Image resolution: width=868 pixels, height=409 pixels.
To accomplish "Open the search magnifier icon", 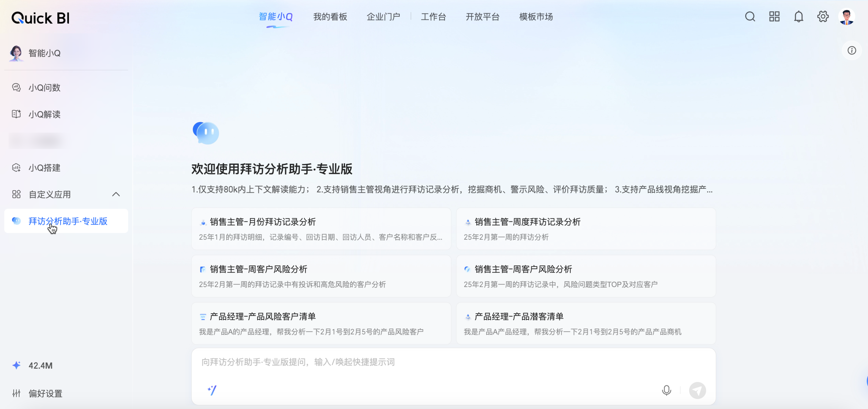I will click(x=750, y=17).
